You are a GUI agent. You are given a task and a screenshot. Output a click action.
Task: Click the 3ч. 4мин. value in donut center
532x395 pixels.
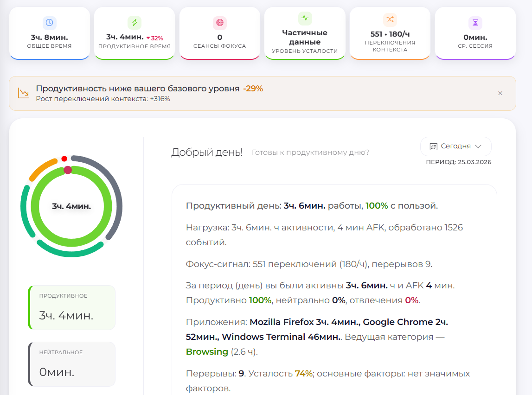click(x=71, y=206)
